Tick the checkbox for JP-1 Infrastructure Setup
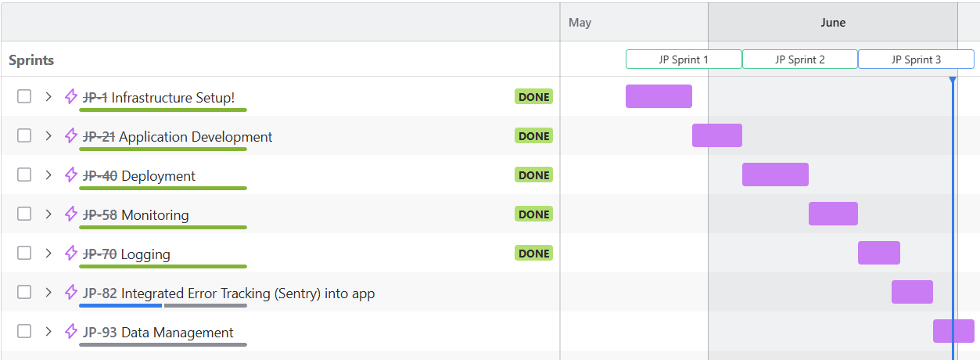Viewport: 980px width, 360px height. pos(24,96)
